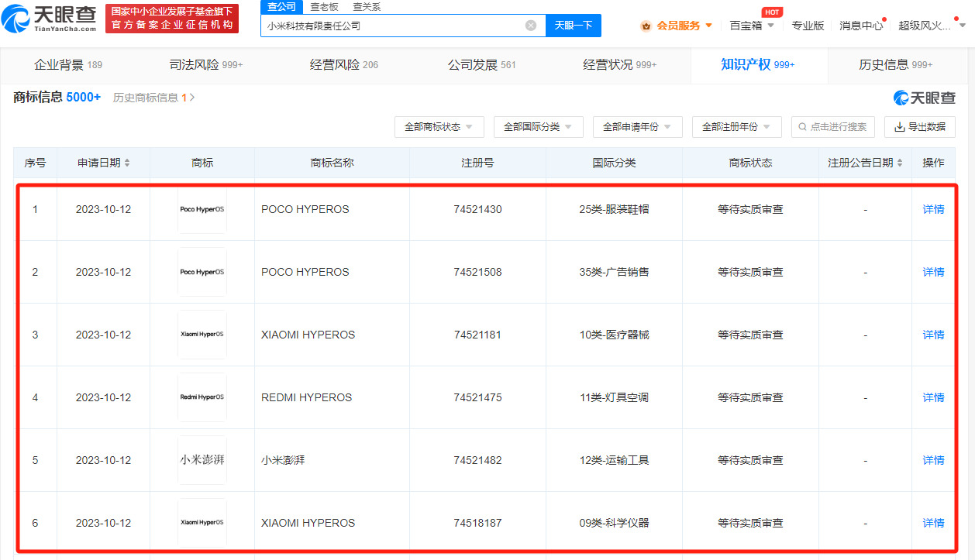Screen dimensions: 975x560
Task: Select the 09类-科学仪器 classification cell
Action: (x=614, y=523)
